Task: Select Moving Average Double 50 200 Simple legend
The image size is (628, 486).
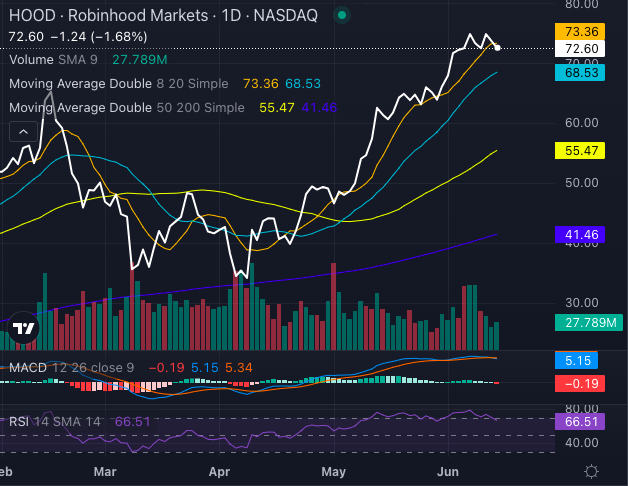Action: click(127, 107)
